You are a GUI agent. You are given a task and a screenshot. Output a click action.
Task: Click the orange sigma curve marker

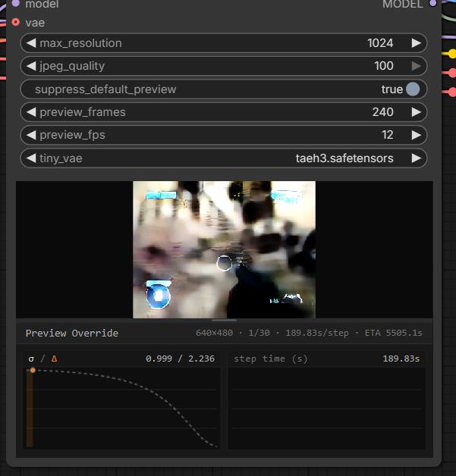(33, 370)
